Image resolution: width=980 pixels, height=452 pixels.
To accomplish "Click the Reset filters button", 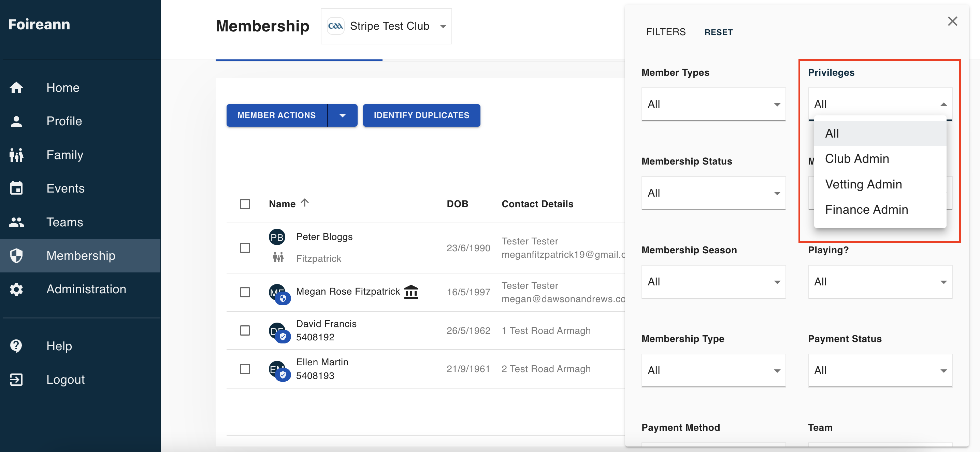I will point(718,32).
